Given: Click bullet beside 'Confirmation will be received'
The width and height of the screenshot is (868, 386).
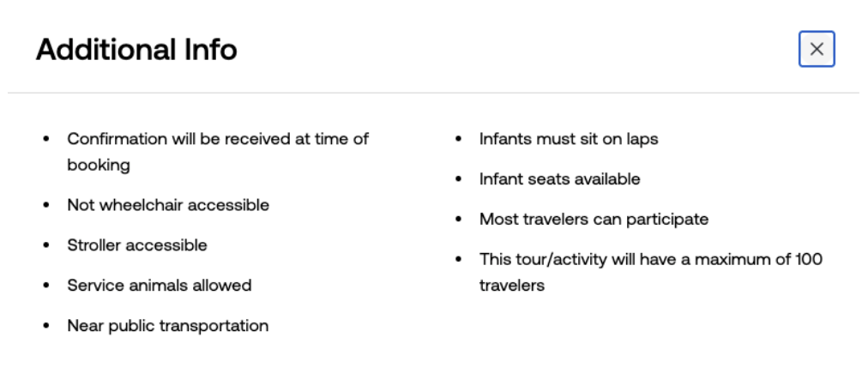Looking at the screenshot, I should click(x=46, y=138).
